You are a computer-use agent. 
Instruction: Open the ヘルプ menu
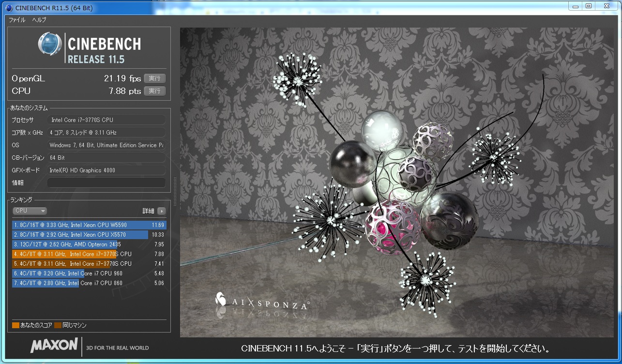coord(39,20)
